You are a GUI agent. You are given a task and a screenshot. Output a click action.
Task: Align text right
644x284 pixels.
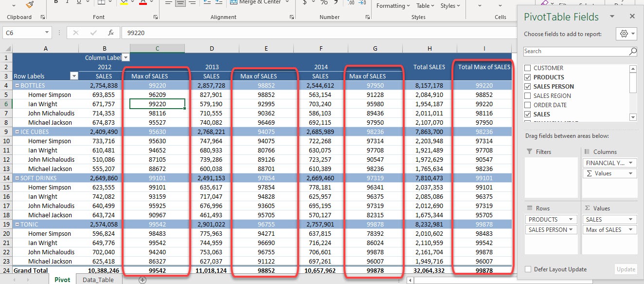point(193,2)
